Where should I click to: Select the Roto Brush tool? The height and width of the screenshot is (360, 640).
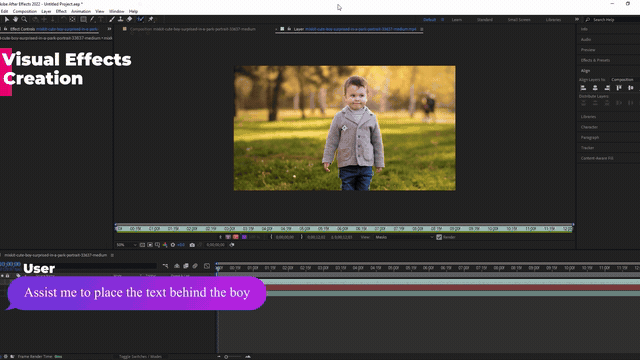point(140,19)
